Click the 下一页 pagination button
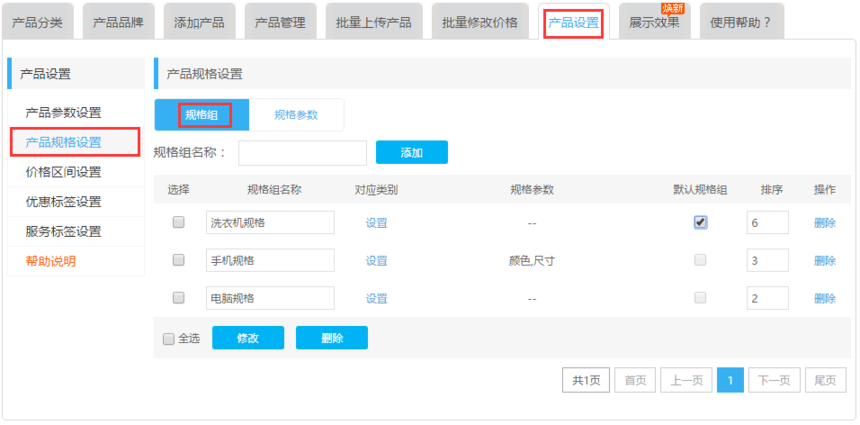The image size is (860, 425). pyautogui.click(x=774, y=380)
